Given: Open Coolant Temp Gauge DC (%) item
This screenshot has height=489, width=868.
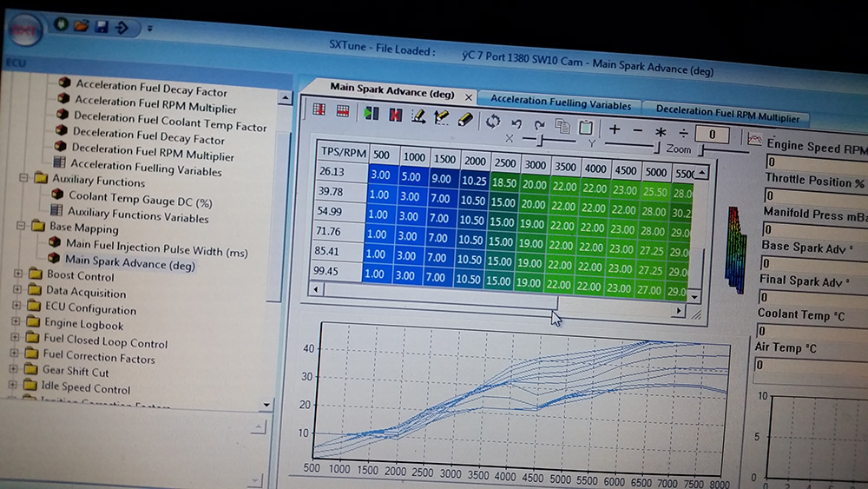Looking at the screenshot, I should coord(141,199).
